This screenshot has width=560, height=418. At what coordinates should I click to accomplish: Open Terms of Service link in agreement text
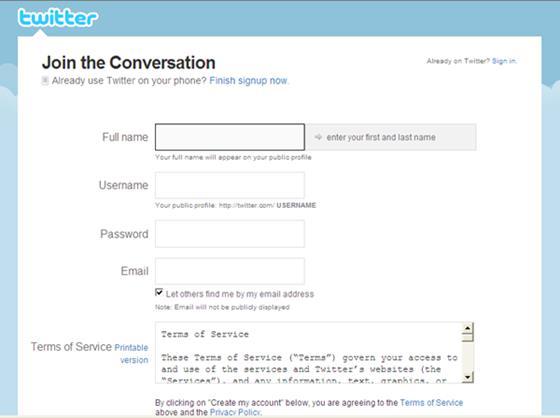(431, 403)
